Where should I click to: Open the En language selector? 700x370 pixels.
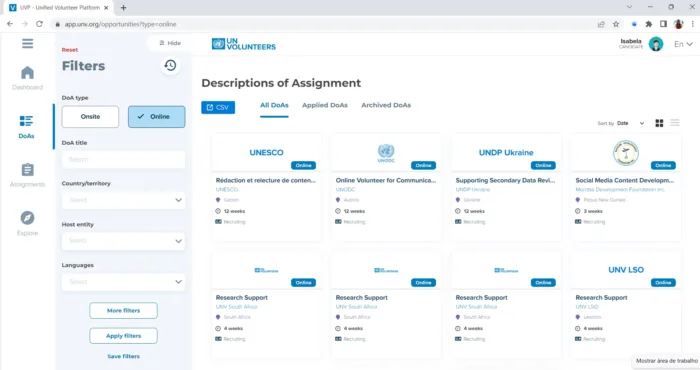(683, 44)
